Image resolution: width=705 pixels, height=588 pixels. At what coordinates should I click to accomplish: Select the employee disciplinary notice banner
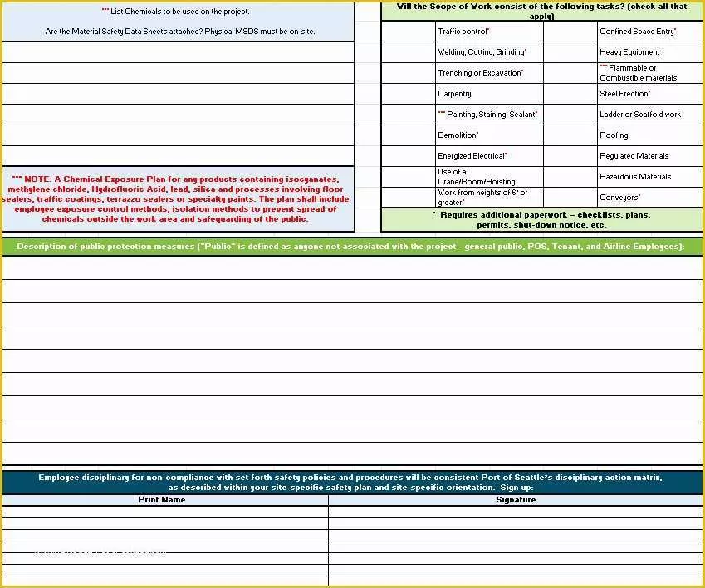coord(352,483)
